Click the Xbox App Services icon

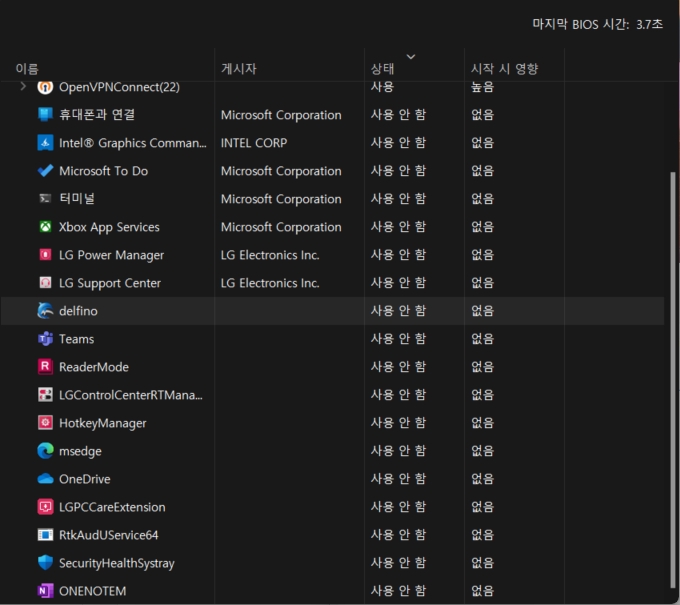pyautogui.click(x=45, y=227)
